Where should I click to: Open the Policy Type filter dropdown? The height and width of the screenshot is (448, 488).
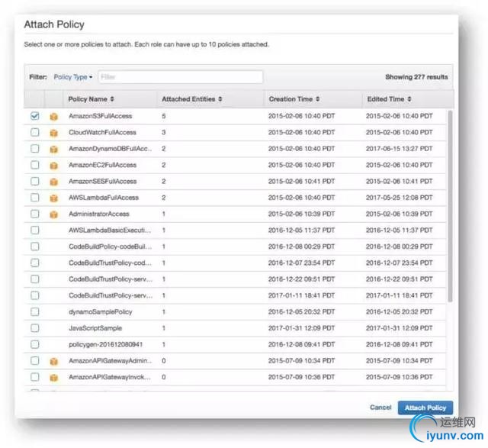73,77
